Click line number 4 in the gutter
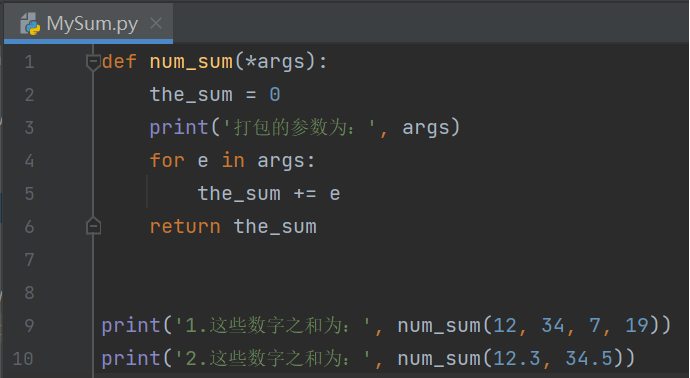Screen dimensions: 690x378 pos(29,161)
